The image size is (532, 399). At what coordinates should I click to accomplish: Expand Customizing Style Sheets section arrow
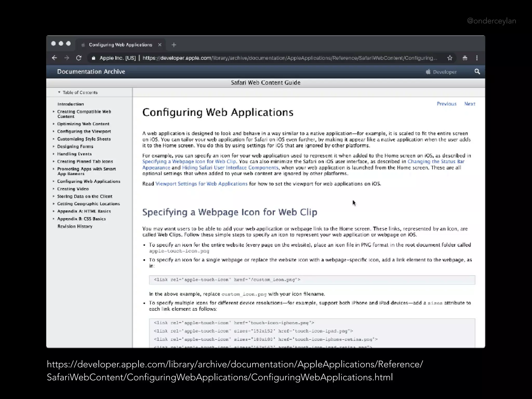click(x=54, y=139)
